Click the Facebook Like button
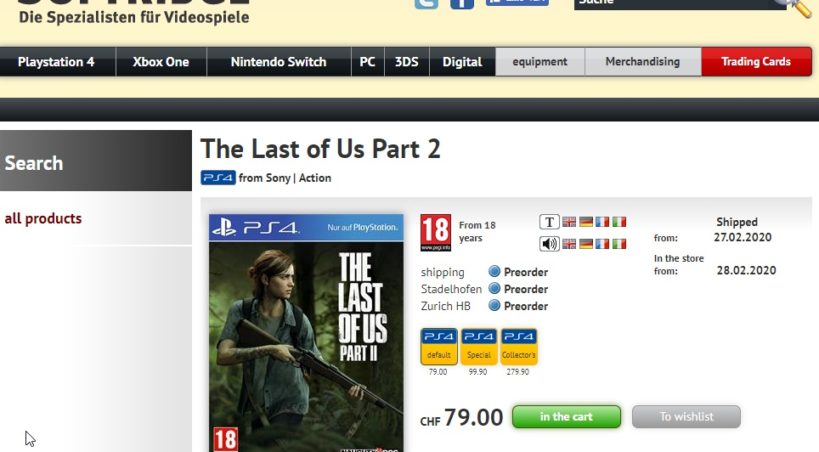 tap(517, 2)
